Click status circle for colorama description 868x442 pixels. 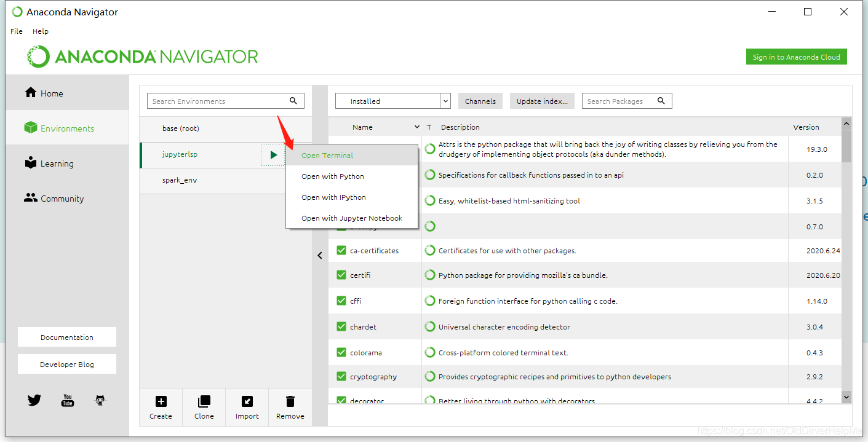click(430, 352)
